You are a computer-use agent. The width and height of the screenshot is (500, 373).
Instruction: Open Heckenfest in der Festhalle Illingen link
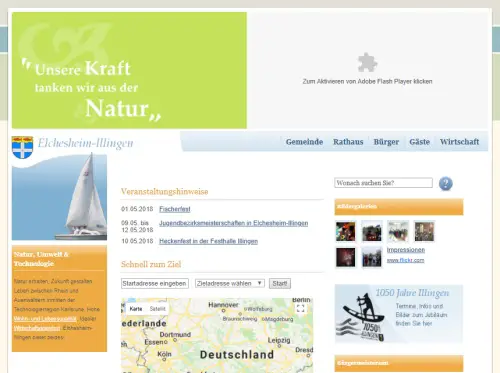(208, 241)
